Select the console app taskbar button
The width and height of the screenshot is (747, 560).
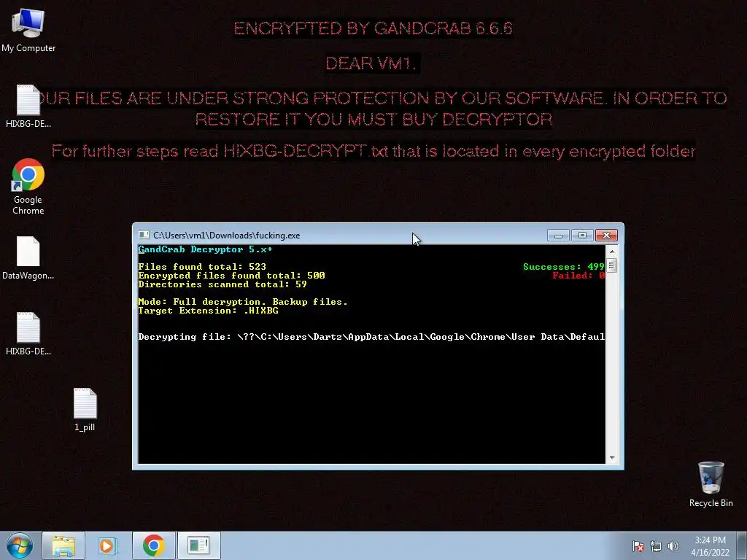click(198, 545)
